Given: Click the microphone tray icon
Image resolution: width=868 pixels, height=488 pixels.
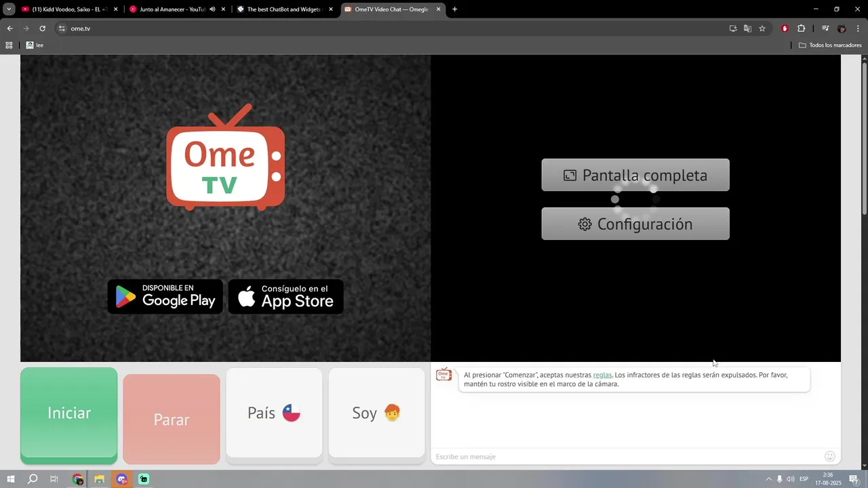Looking at the screenshot, I should (x=779, y=479).
